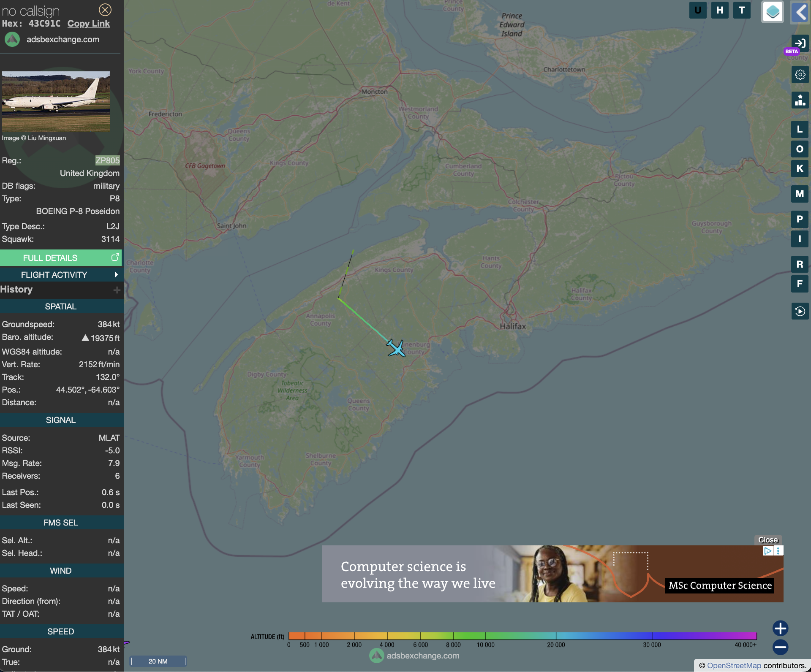Click Moncton label on map

tap(374, 92)
